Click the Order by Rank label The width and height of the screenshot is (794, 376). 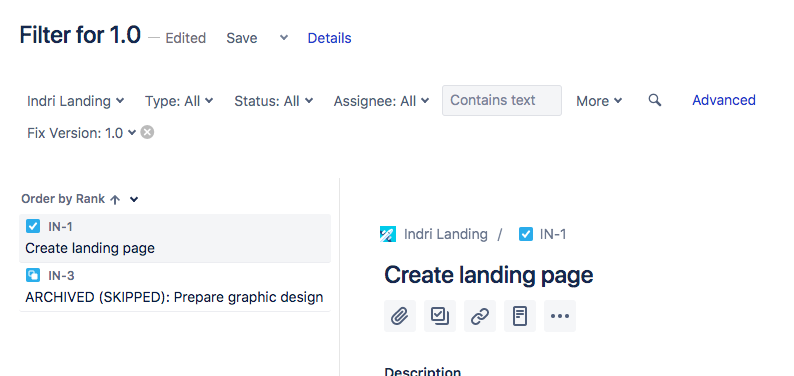click(63, 199)
